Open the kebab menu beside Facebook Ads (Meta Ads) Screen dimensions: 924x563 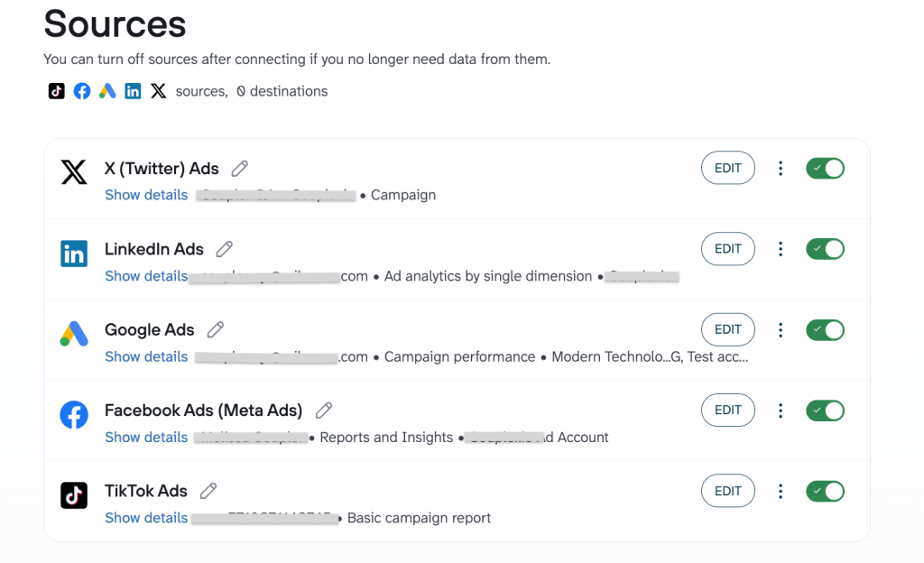click(781, 410)
